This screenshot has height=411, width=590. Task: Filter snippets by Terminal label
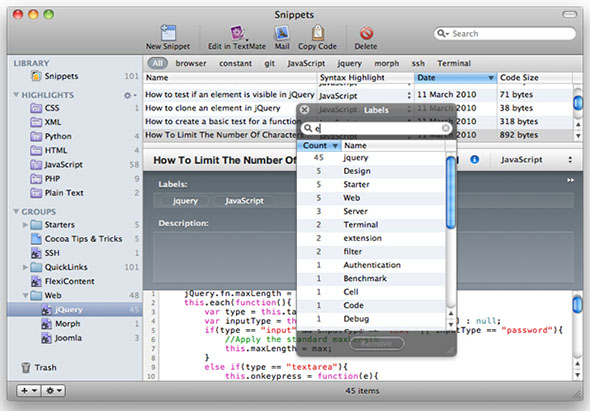[454, 63]
